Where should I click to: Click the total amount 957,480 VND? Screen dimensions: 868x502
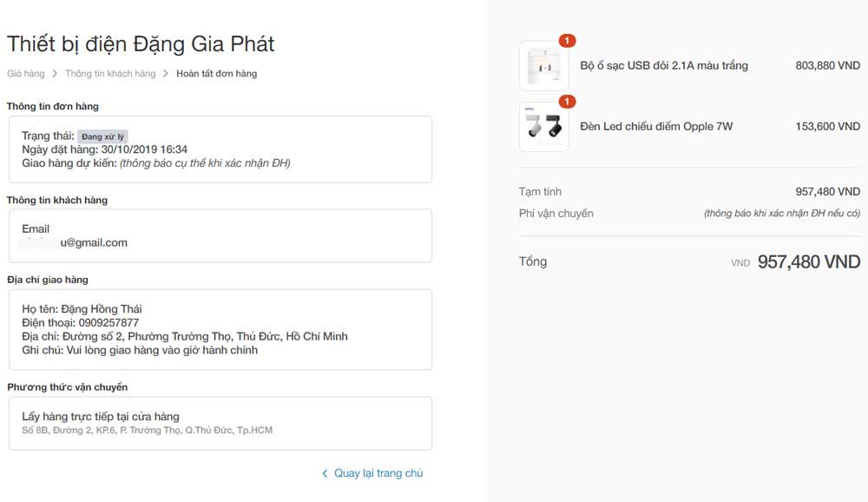pyautogui.click(x=808, y=261)
